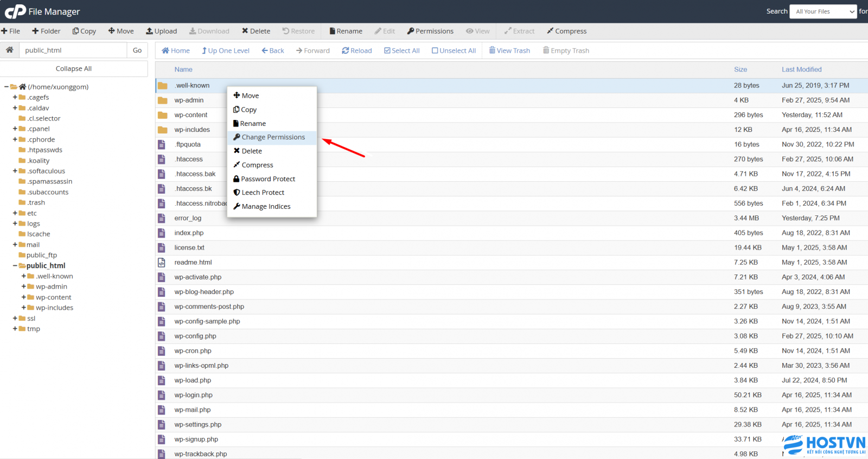868x459 pixels.
Task: Click the Extract toolbar button
Action: pos(519,31)
